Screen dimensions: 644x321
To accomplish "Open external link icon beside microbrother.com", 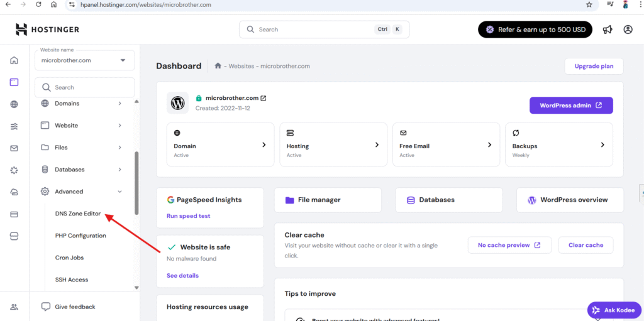I will [264, 98].
